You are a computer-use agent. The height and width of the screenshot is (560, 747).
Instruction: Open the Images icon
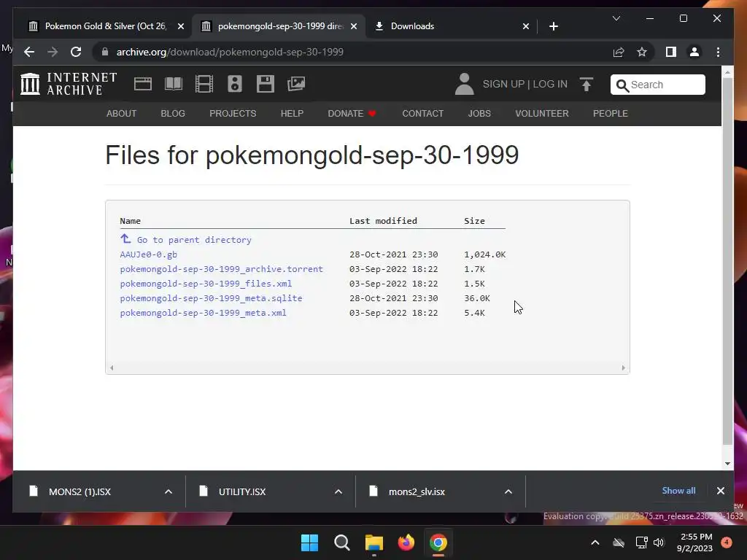pos(296,84)
